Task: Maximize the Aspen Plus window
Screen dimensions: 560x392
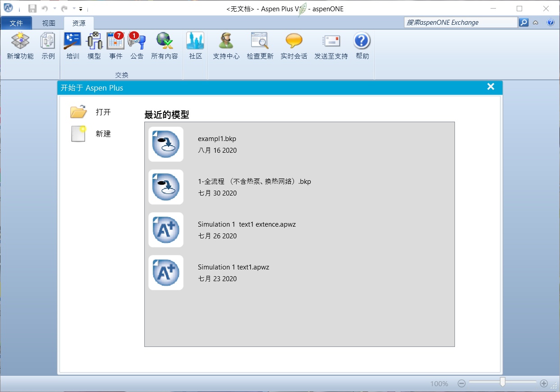Action: (x=519, y=9)
